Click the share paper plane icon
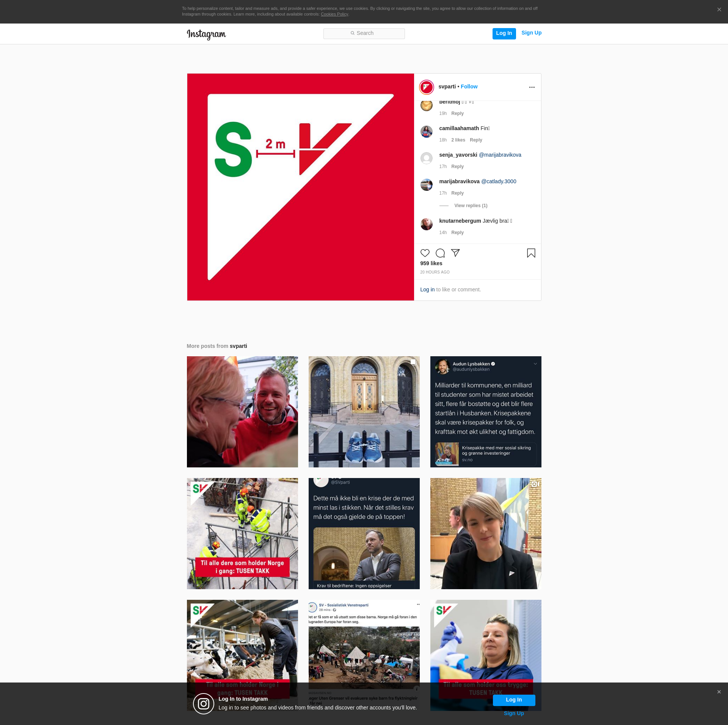The height and width of the screenshot is (725, 728). (x=455, y=253)
